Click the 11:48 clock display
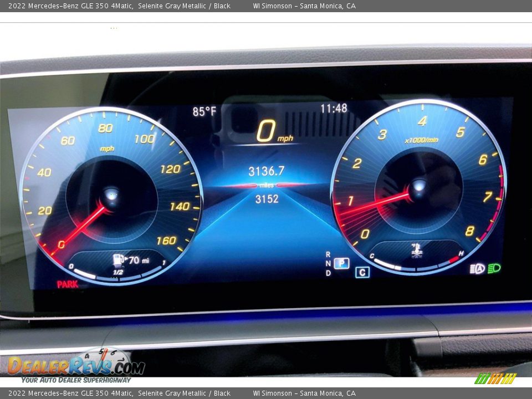The width and height of the screenshot is (532, 399). pyautogui.click(x=334, y=109)
